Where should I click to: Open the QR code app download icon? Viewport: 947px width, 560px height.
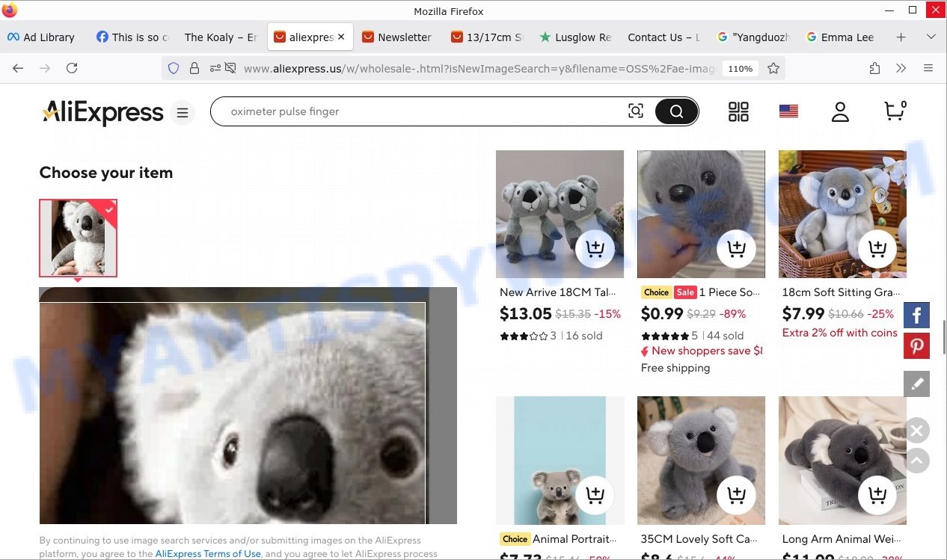click(738, 111)
